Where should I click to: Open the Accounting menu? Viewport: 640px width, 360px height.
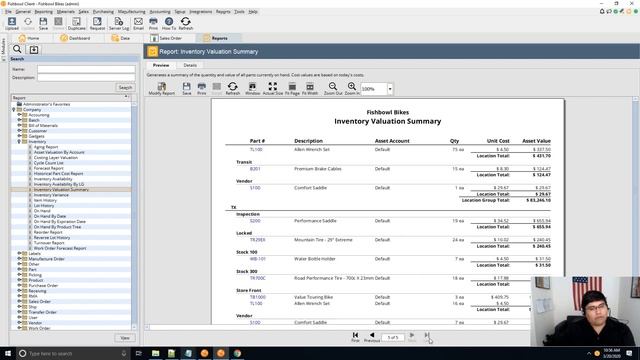[x=160, y=11]
